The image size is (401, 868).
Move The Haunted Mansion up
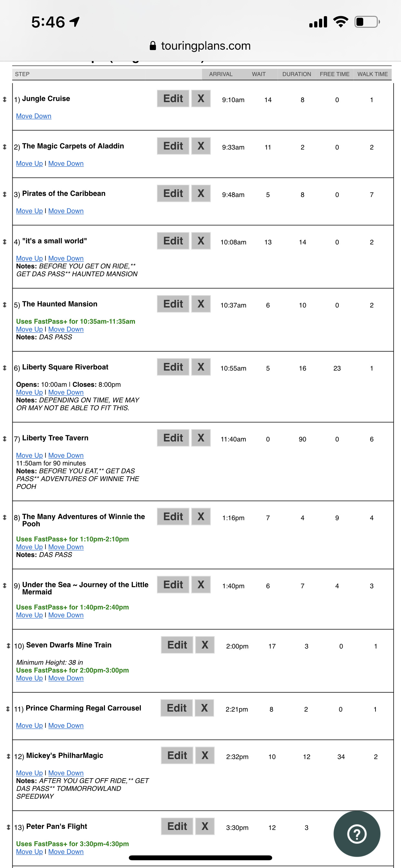29,329
